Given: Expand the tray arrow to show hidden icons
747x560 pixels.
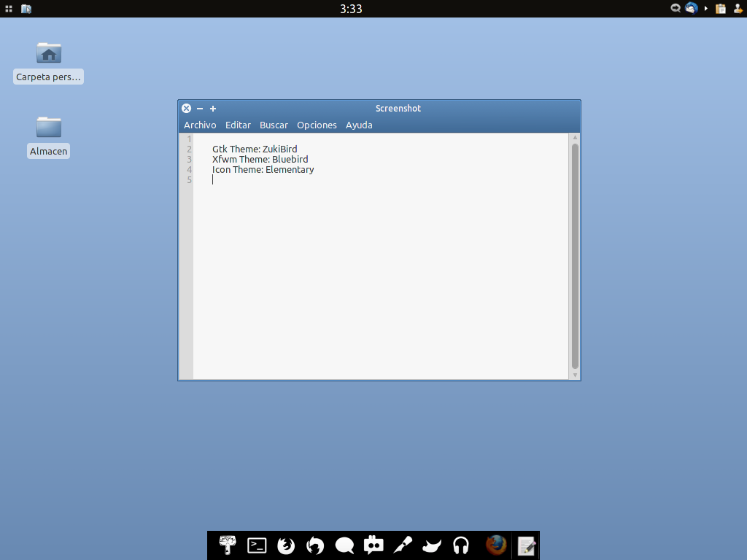Looking at the screenshot, I should [706, 9].
